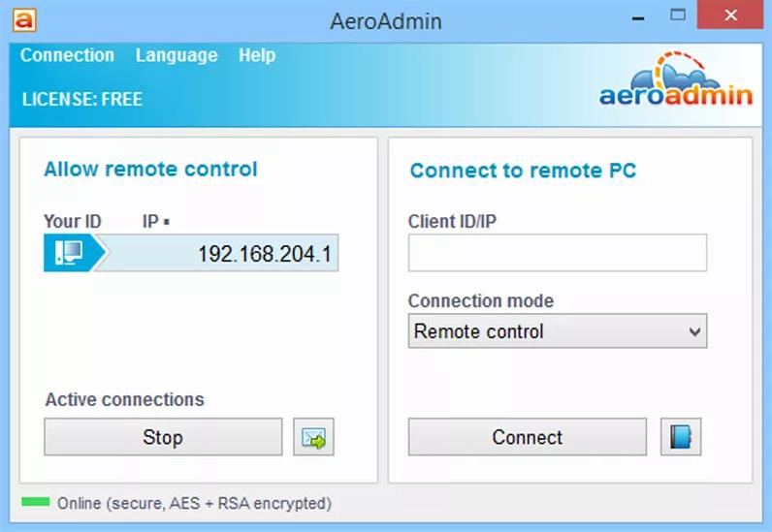Click the LICENSE: FREE text
The height and width of the screenshot is (532, 772).
click(82, 100)
